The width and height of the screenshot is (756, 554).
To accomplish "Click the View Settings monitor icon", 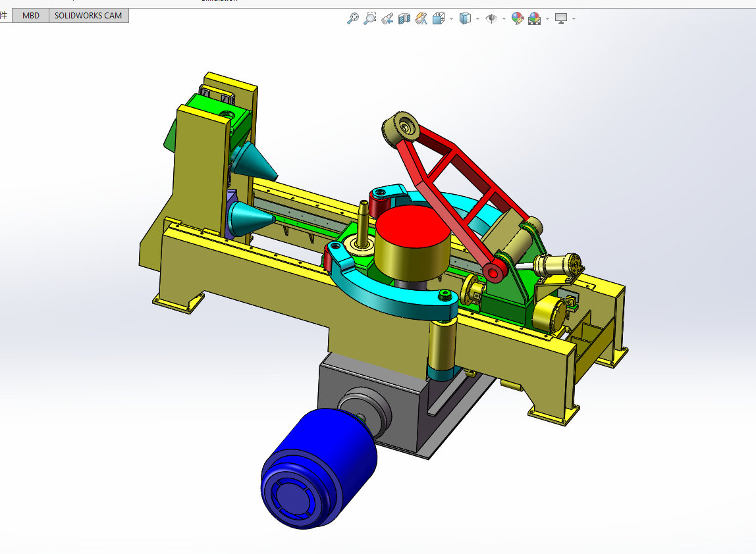I will click(x=560, y=19).
